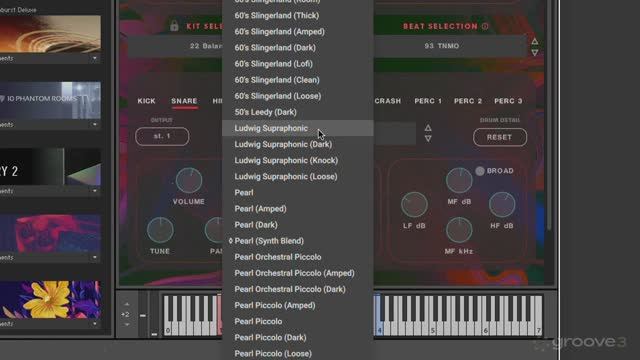Toggle the BROAD EQ switch
Viewport: 640px width, 360px height.
[480, 171]
